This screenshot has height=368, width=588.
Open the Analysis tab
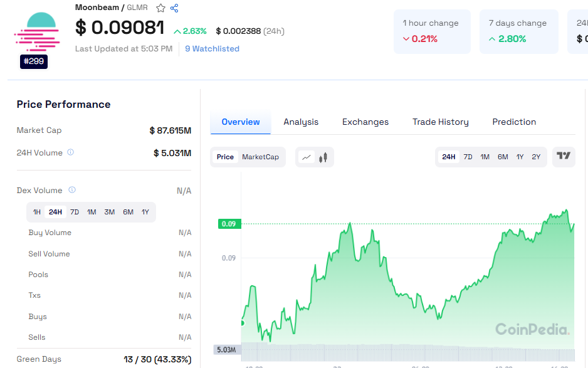click(301, 122)
